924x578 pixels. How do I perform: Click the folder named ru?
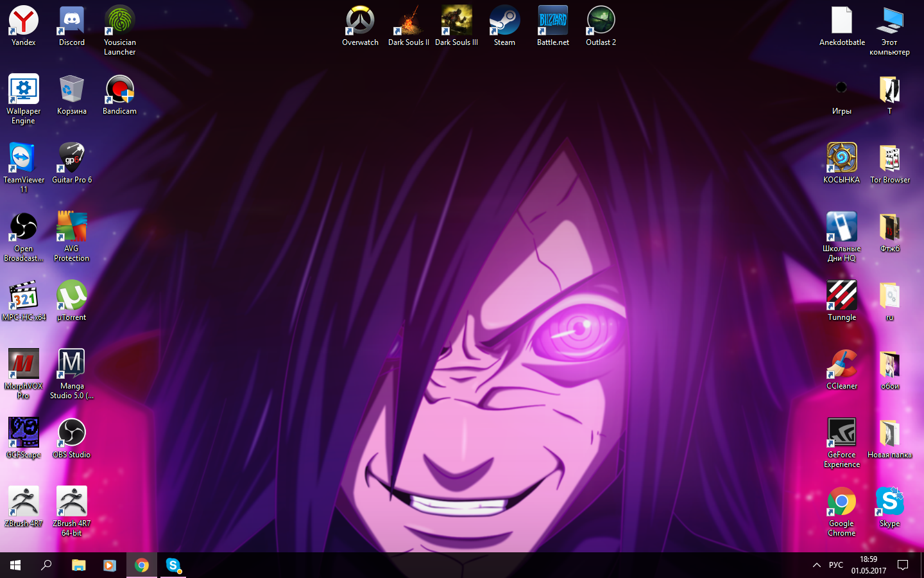click(890, 301)
